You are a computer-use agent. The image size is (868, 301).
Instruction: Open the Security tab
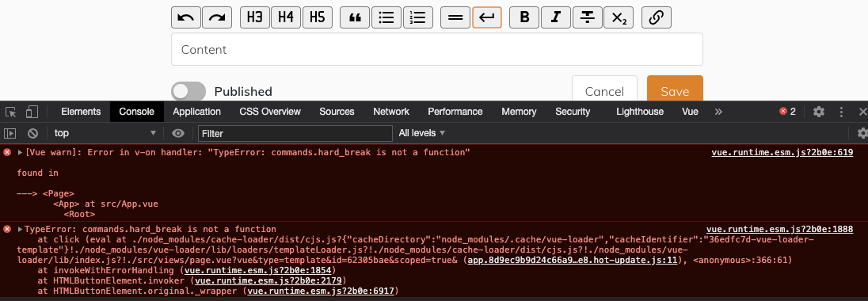pos(573,112)
